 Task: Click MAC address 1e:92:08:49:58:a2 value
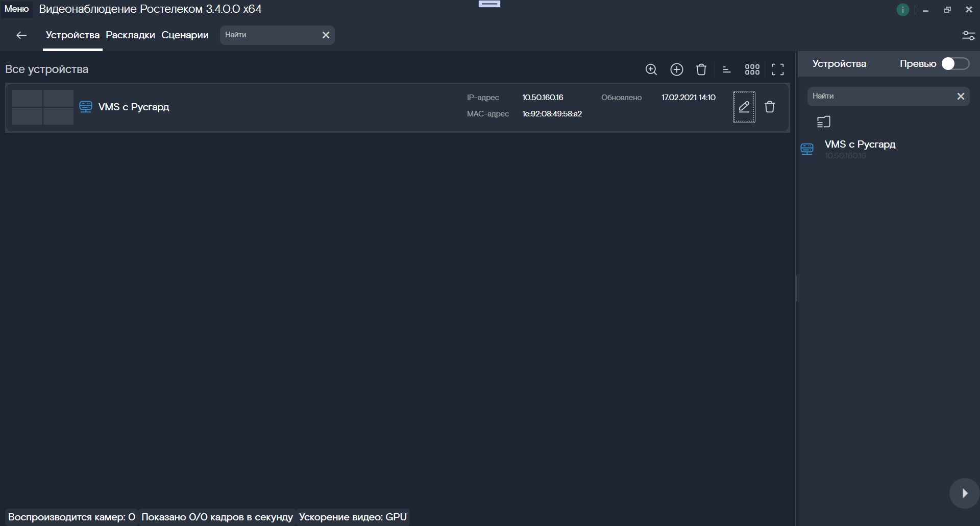tap(552, 114)
